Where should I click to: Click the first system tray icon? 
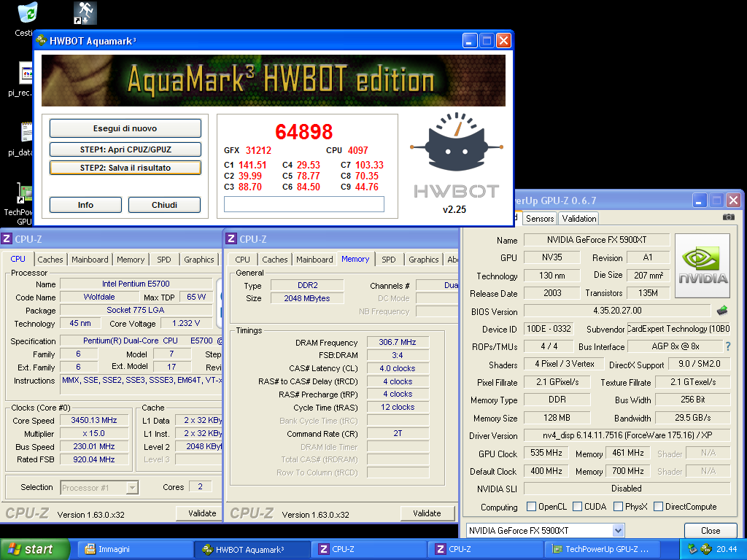(692, 549)
